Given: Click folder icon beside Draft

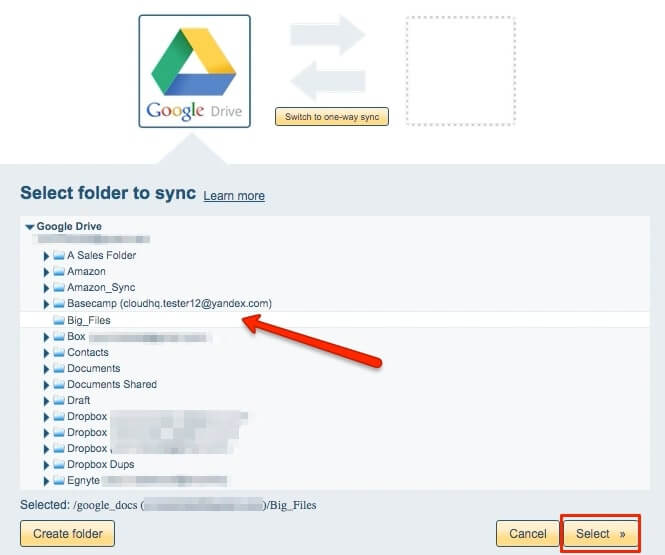Looking at the screenshot, I should 59,400.
